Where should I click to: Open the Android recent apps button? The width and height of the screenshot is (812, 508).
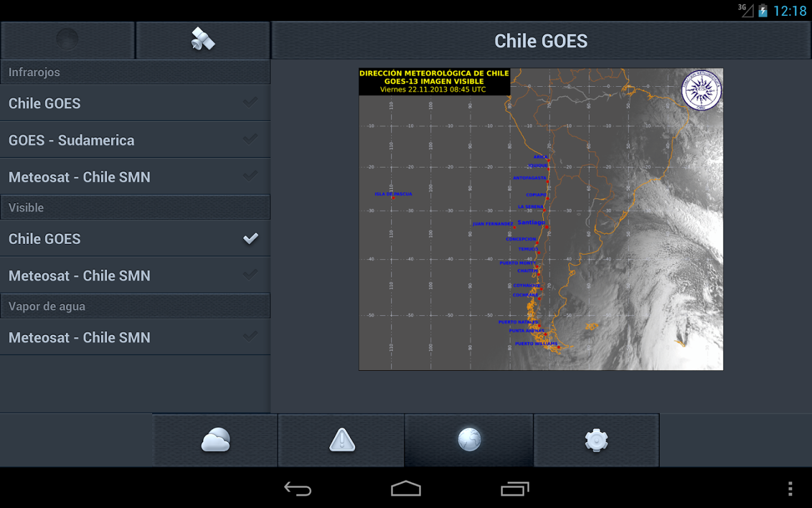point(515,489)
